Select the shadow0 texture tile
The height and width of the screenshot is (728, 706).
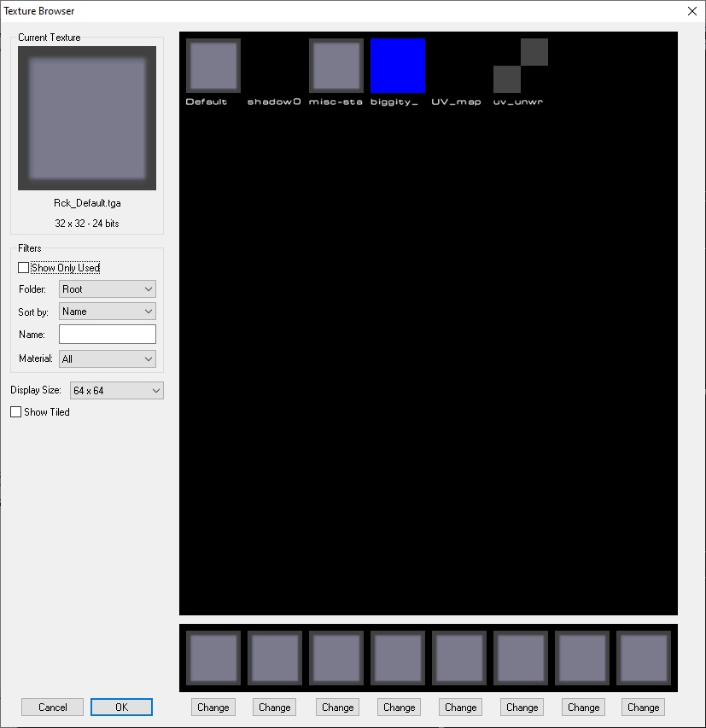point(274,66)
